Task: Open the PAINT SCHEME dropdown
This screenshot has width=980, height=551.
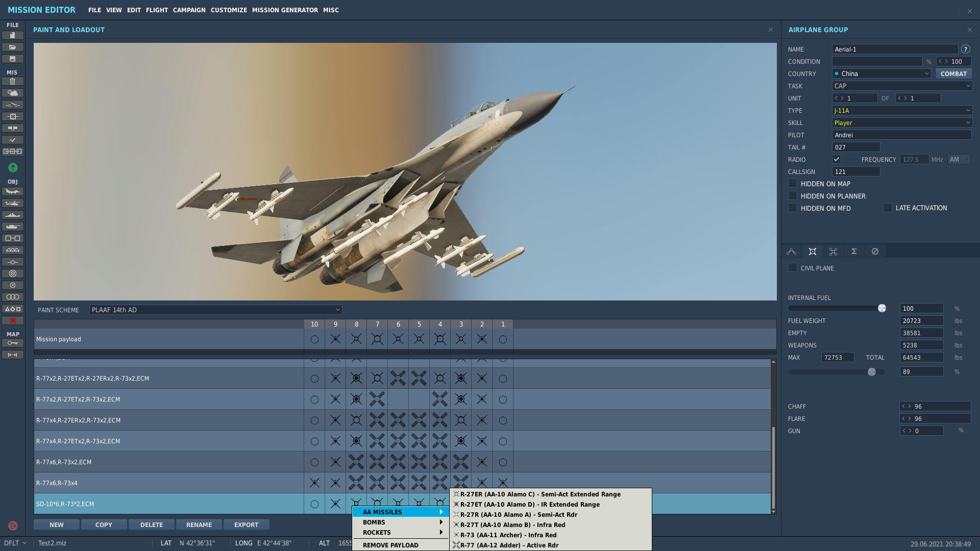Action: (x=215, y=310)
